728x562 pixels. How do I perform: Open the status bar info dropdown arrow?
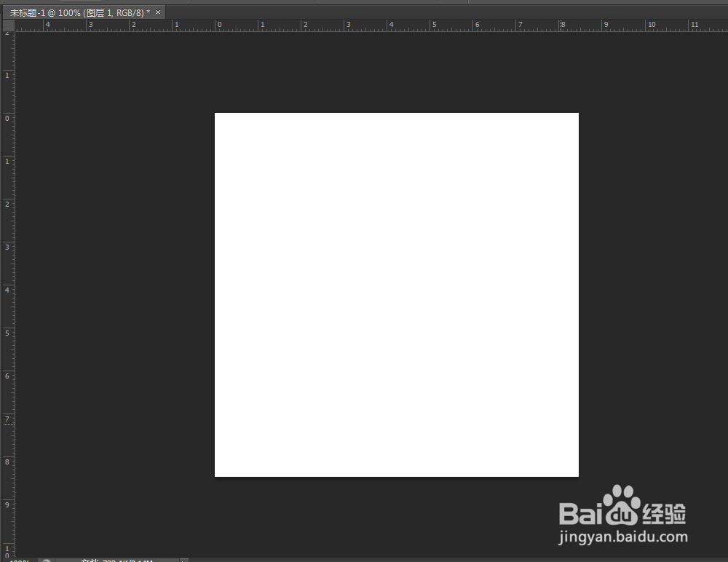[x=183, y=559]
